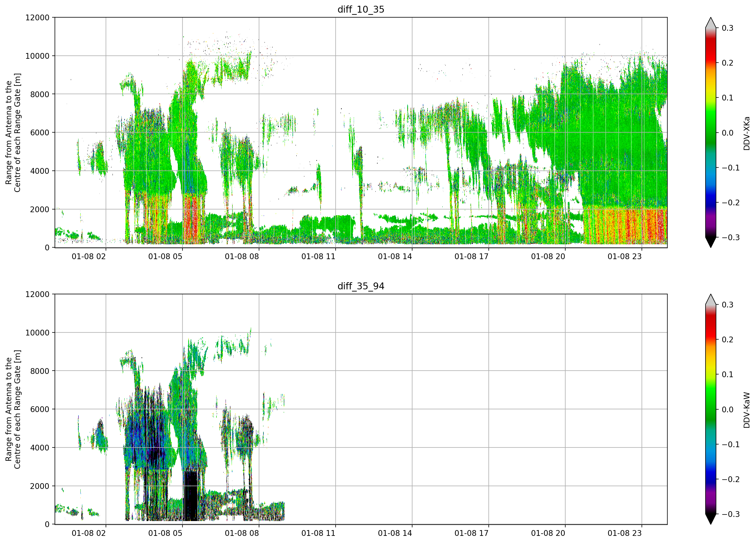The image size is (756, 543).
Task: Click the 01-08 08 x-tick under diff_10_35
Action: 242,256
